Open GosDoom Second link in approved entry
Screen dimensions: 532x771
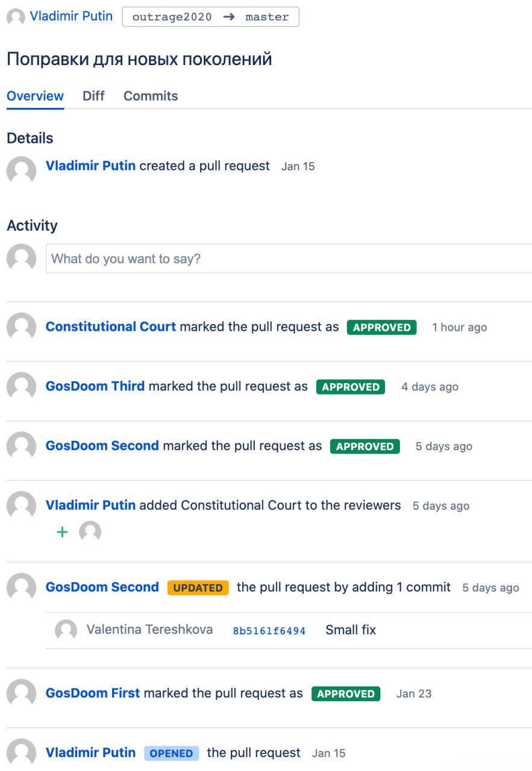102,446
